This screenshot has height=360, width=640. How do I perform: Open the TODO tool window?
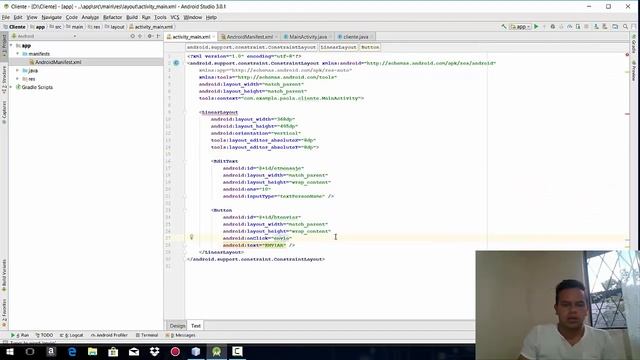point(44,335)
